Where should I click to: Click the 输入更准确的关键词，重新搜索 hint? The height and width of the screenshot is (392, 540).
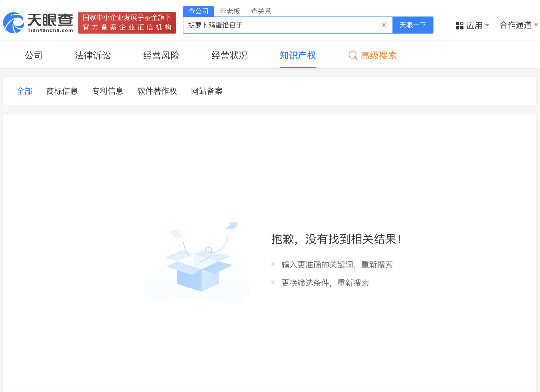337,265
